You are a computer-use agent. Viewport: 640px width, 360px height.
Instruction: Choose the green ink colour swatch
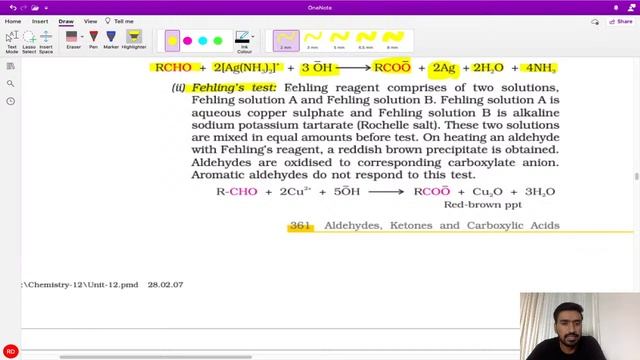tap(218, 40)
